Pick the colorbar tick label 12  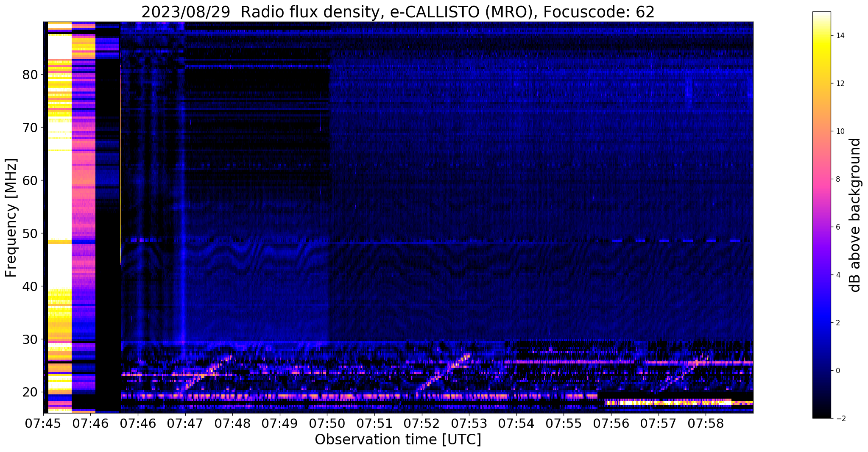[839, 83]
